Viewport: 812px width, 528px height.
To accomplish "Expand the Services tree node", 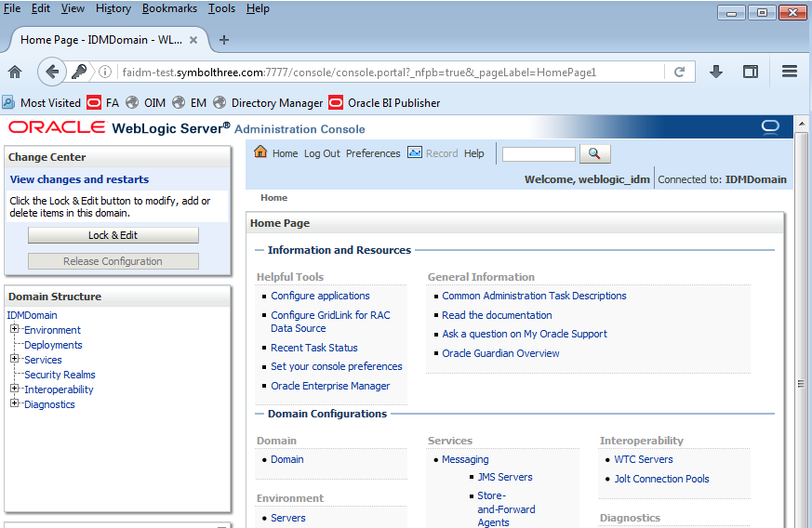I will tap(15, 359).
